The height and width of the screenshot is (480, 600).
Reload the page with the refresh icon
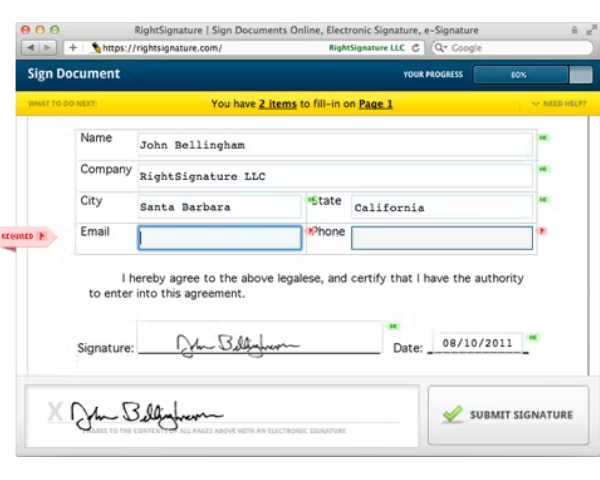click(416, 48)
